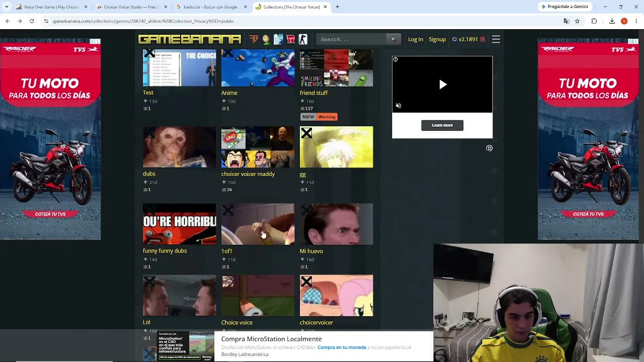Open funny funny dubs collection title
This screenshot has width=644, height=362.
165,250
